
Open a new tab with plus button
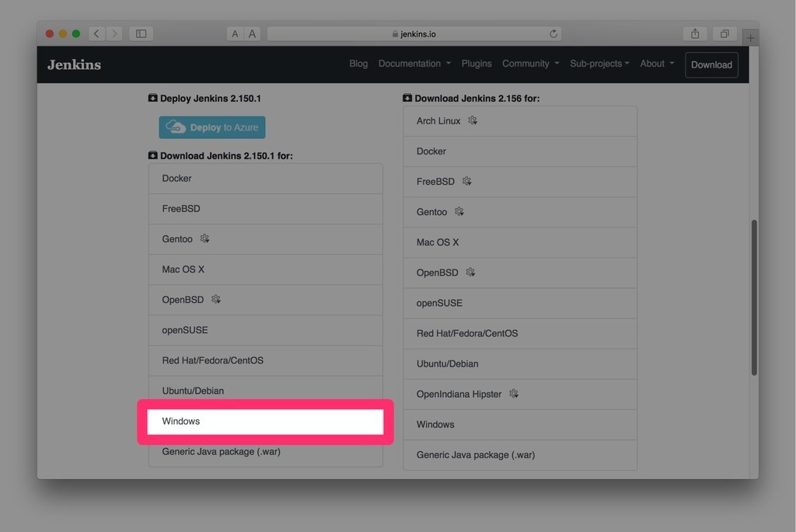(x=750, y=37)
